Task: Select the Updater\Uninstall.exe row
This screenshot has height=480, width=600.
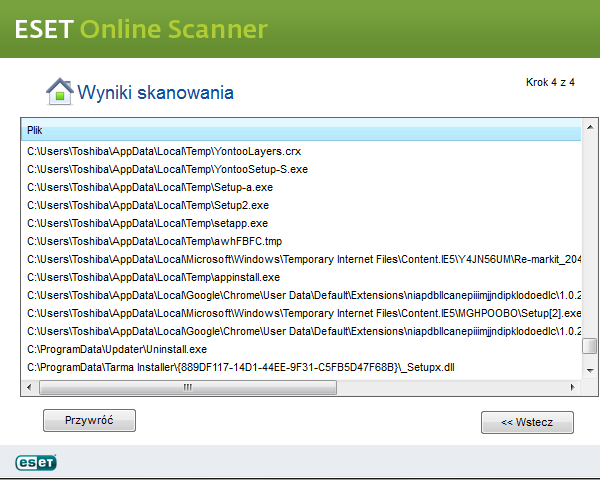Action: 301,349
